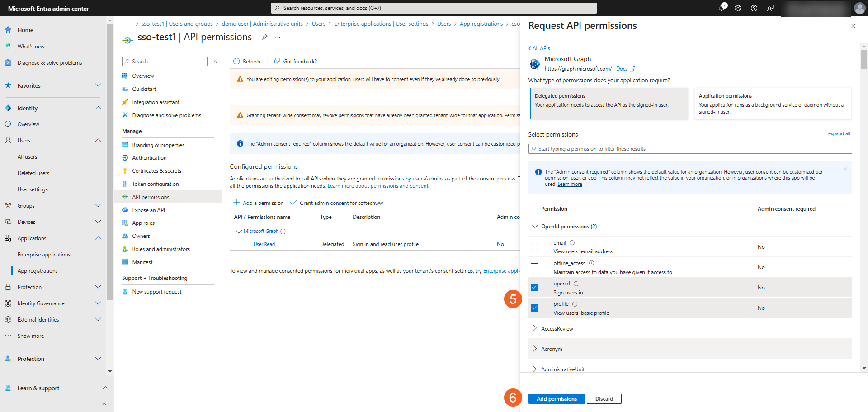
Task: Go back via All APIs link
Action: pyautogui.click(x=539, y=48)
